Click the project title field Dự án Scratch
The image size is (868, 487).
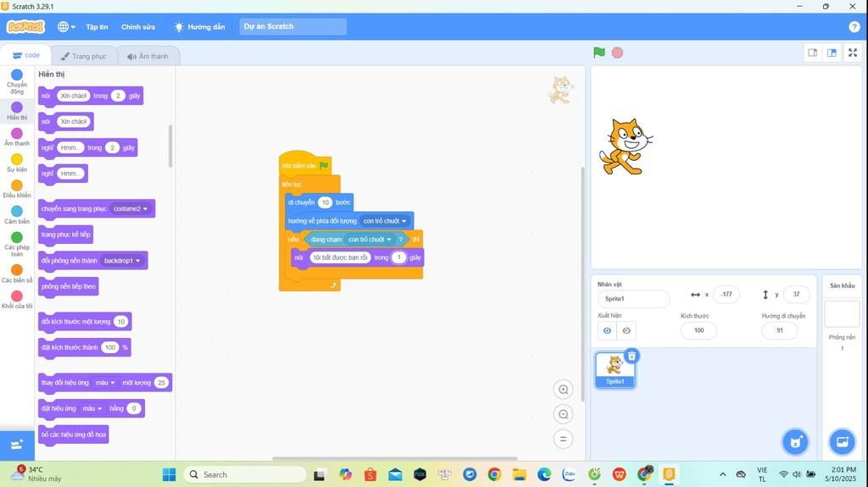(292, 26)
